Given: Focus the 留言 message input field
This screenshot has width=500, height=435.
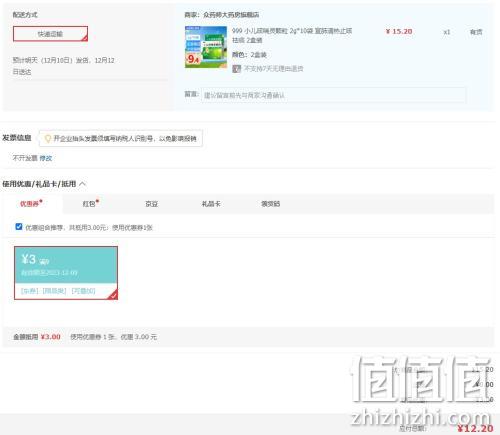Looking at the screenshot, I should pos(333,95).
